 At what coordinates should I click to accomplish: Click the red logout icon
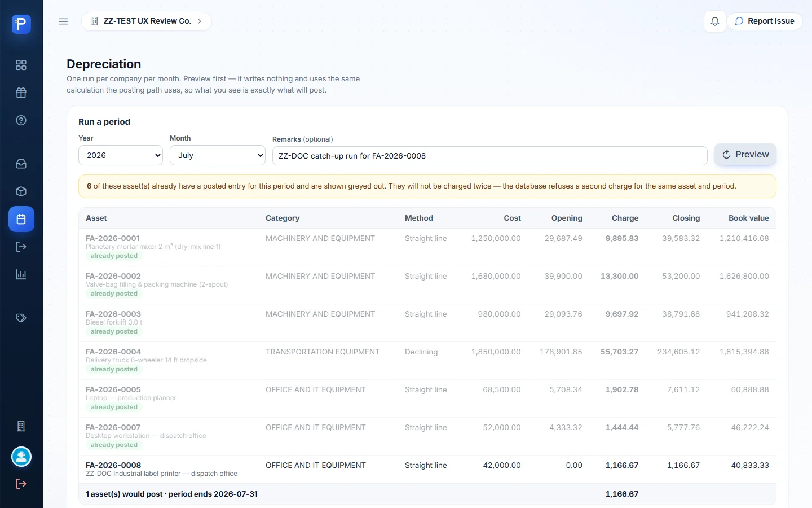point(21,484)
